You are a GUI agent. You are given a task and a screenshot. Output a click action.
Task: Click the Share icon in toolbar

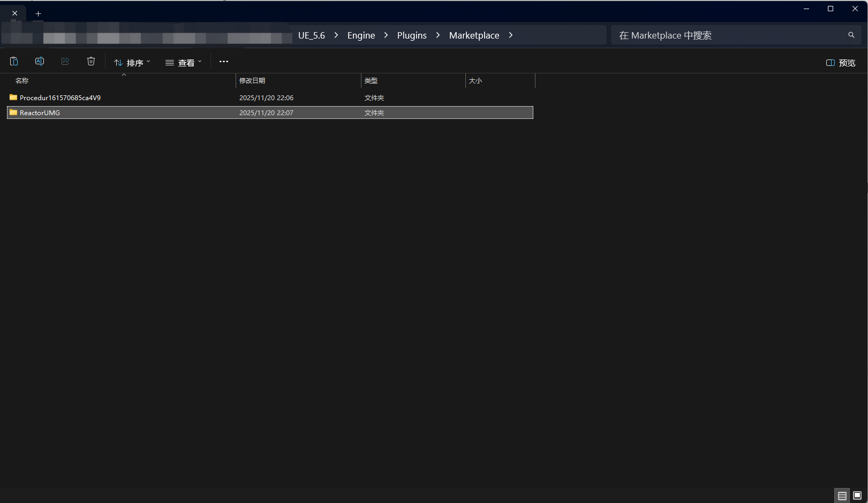point(65,62)
